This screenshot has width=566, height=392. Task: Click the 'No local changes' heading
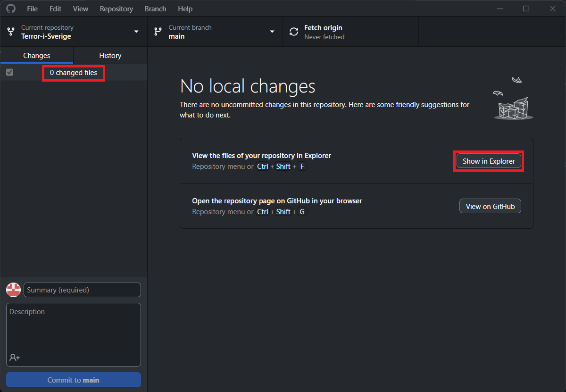(248, 86)
